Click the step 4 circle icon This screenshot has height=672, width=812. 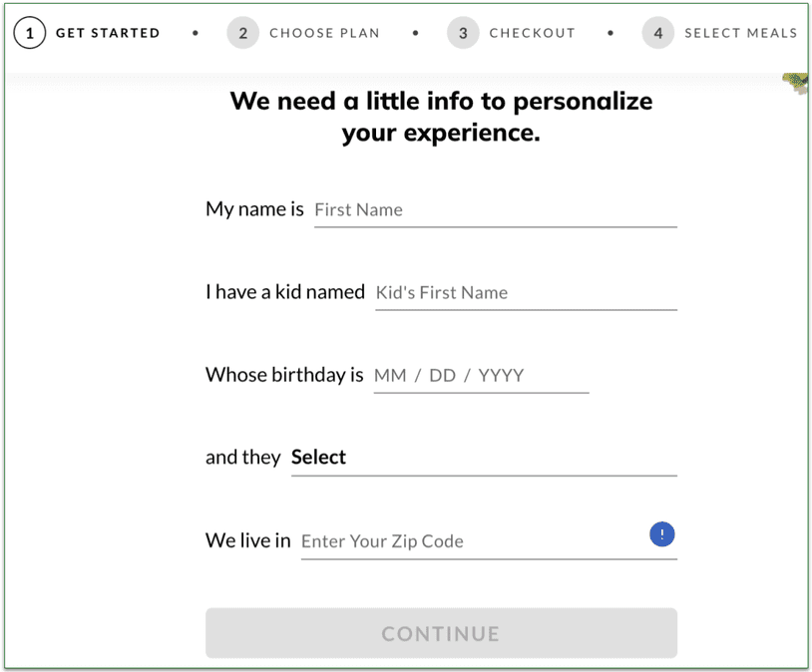(657, 33)
